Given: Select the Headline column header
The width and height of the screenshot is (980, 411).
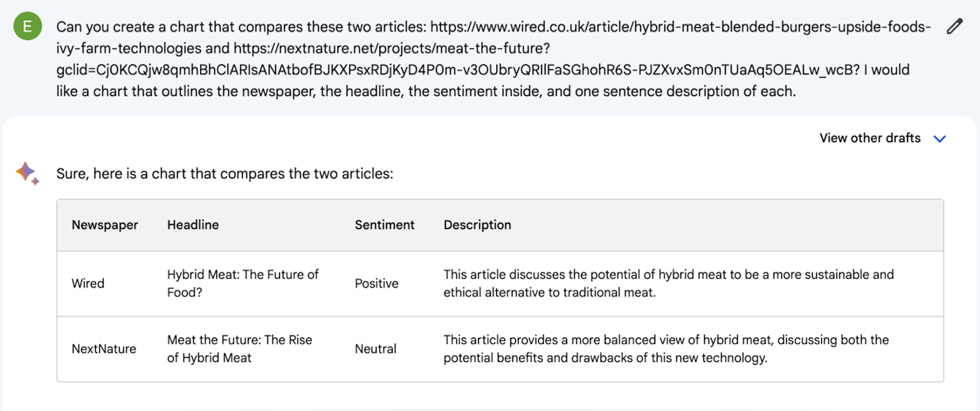Looking at the screenshot, I should click(x=193, y=225).
